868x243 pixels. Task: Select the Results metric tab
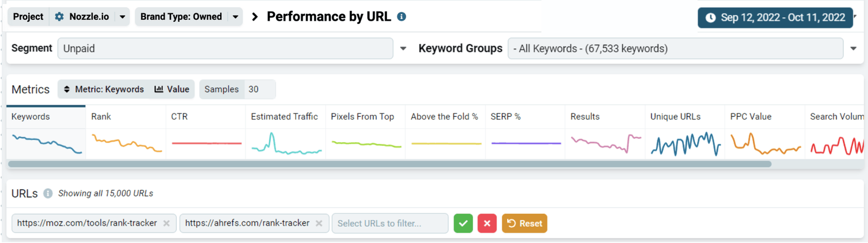[605, 132]
